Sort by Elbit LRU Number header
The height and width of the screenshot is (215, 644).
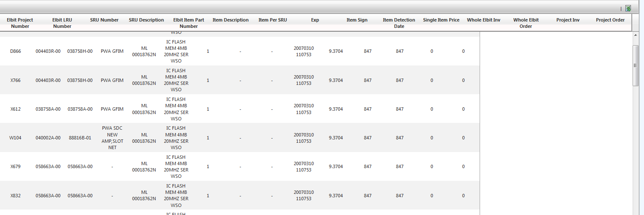pos(62,23)
